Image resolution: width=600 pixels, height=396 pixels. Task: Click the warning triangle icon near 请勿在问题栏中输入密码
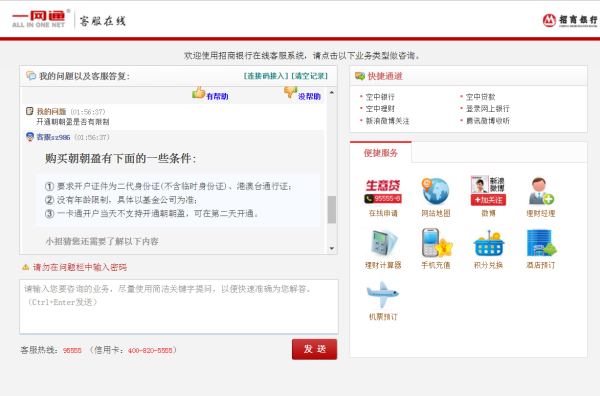pos(26,267)
